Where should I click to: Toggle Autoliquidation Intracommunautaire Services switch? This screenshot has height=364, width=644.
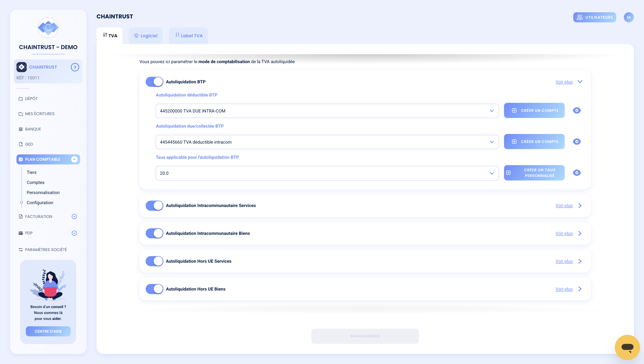[154, 205]
